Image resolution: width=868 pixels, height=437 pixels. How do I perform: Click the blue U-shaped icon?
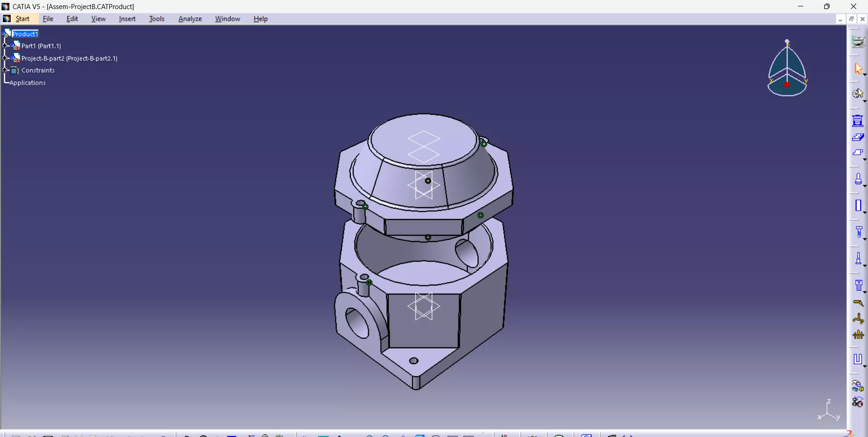tap(858, 359)
